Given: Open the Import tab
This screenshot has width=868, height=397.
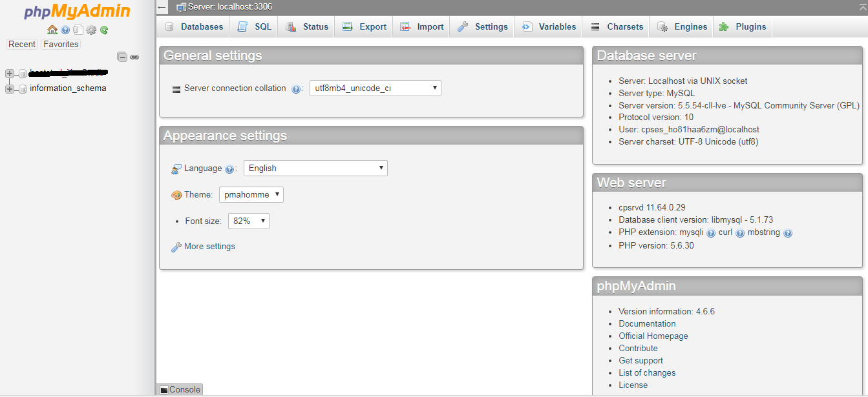Looking at the screenshot, I should pyautogui.click(x=422, y=26).
